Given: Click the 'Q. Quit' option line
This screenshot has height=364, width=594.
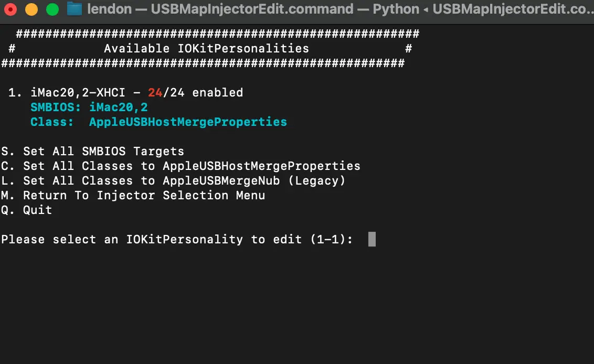Looking at the screenshot, I should 26,210.
